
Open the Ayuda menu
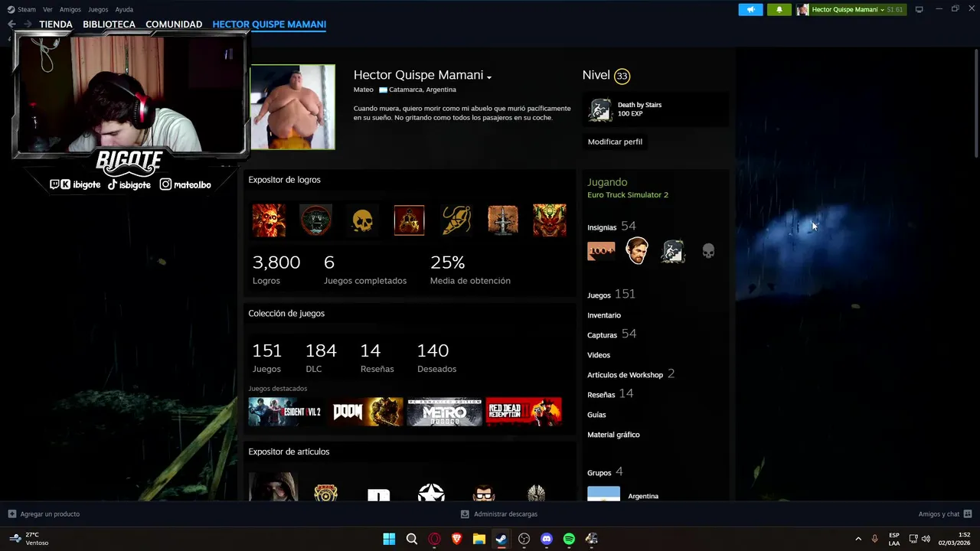coord(124,10)
